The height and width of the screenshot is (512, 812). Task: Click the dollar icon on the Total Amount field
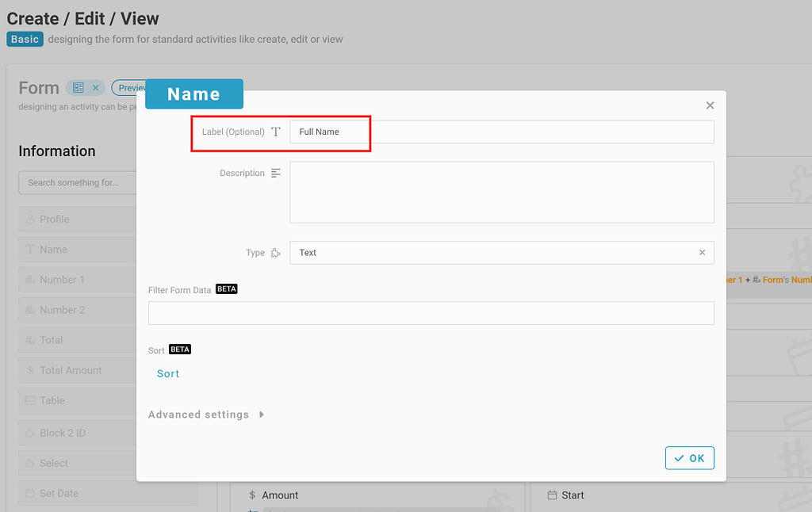[32, 369]
